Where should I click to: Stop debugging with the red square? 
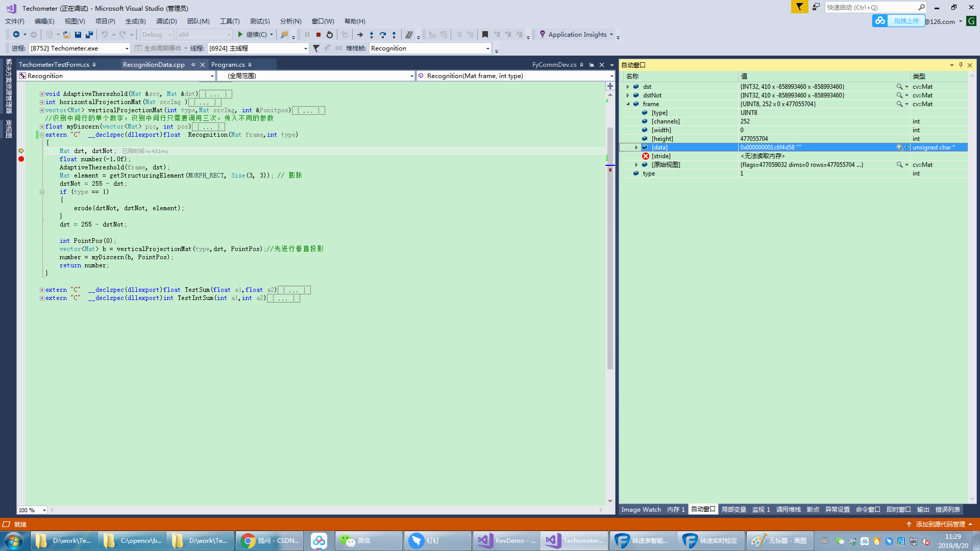[x=318, y=35]
